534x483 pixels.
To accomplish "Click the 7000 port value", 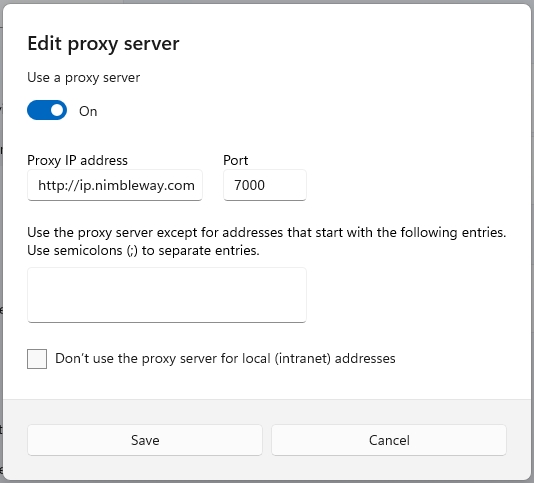I will (x=249, y=185).
